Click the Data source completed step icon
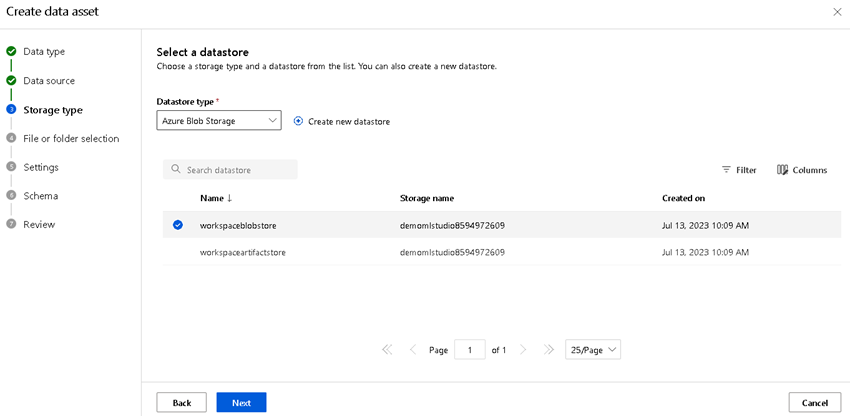 pos(11,81)
